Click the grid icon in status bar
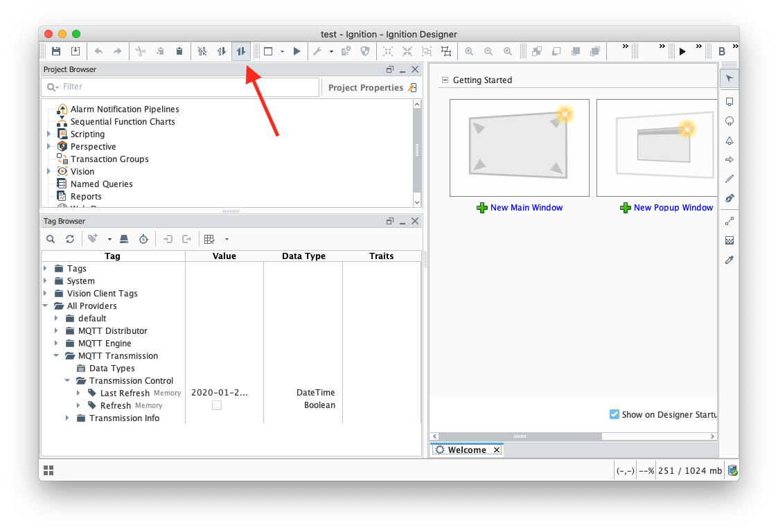The image size is (778, 532). coord(48,470)
